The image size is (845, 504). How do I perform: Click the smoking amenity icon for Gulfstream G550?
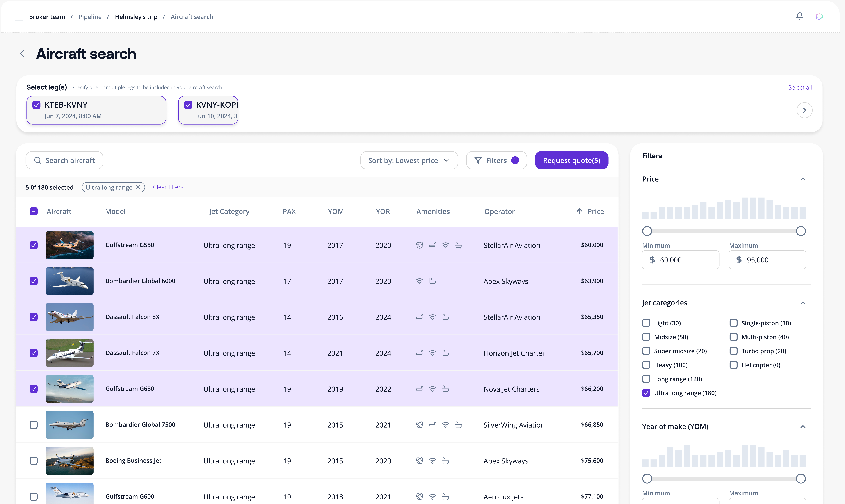(x=433, y=245)
